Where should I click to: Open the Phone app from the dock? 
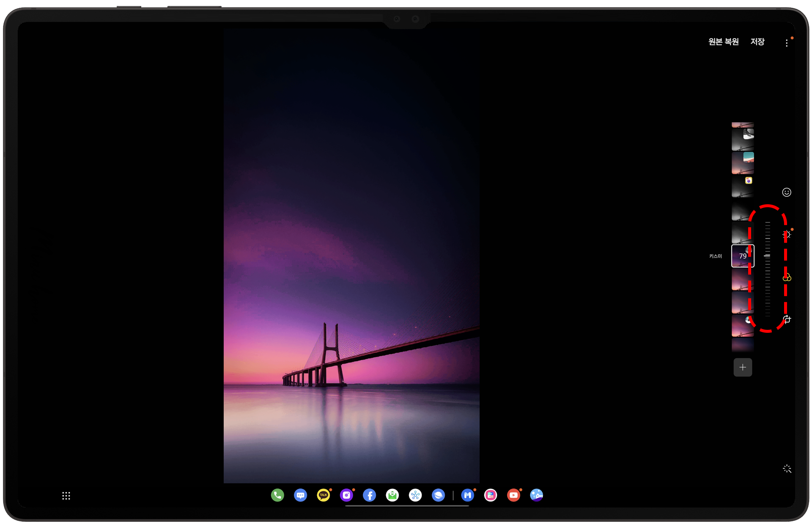coord(277,495)
